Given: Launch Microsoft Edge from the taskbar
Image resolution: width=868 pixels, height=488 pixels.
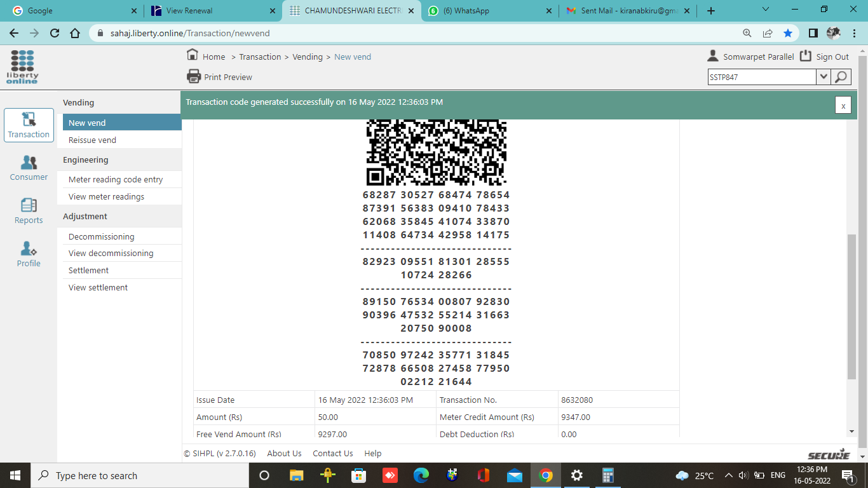Looking at the screenshot, I should point(421,475).
